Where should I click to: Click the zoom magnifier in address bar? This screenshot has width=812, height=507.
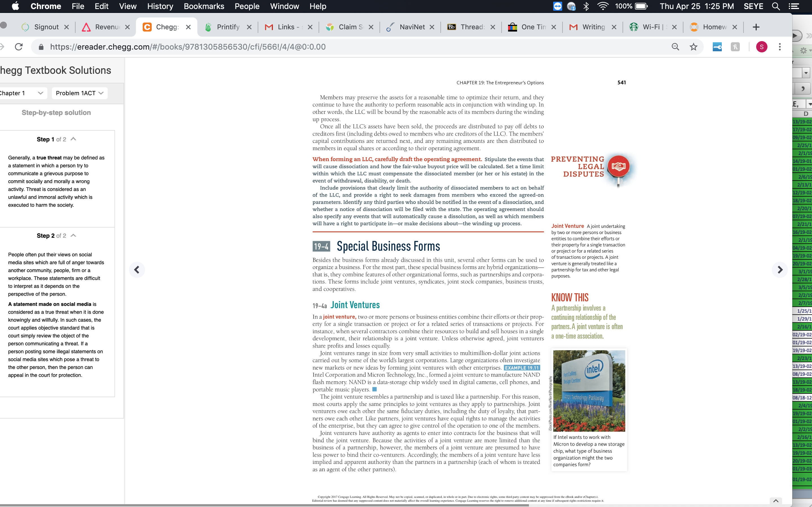tap(675, 46)
